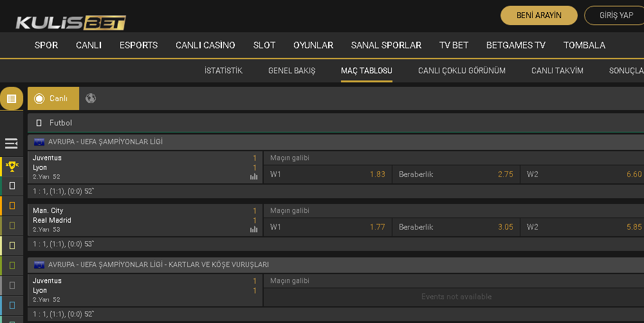This screenshot has width=644, height=323.
Task: Go to ESPORTS section
Action: (x=138, y=45)
